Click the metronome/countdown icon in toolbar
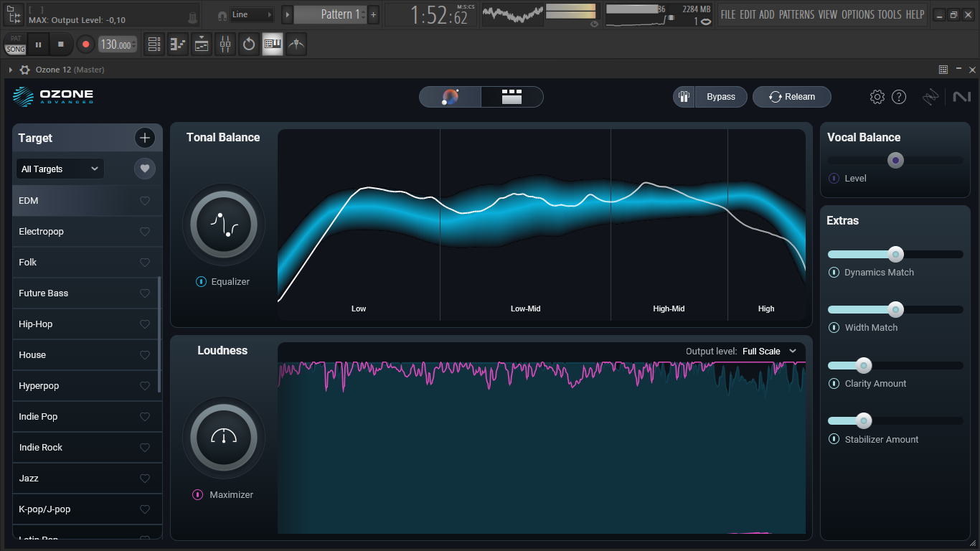The image size is (980, 551). click(296, 44)
